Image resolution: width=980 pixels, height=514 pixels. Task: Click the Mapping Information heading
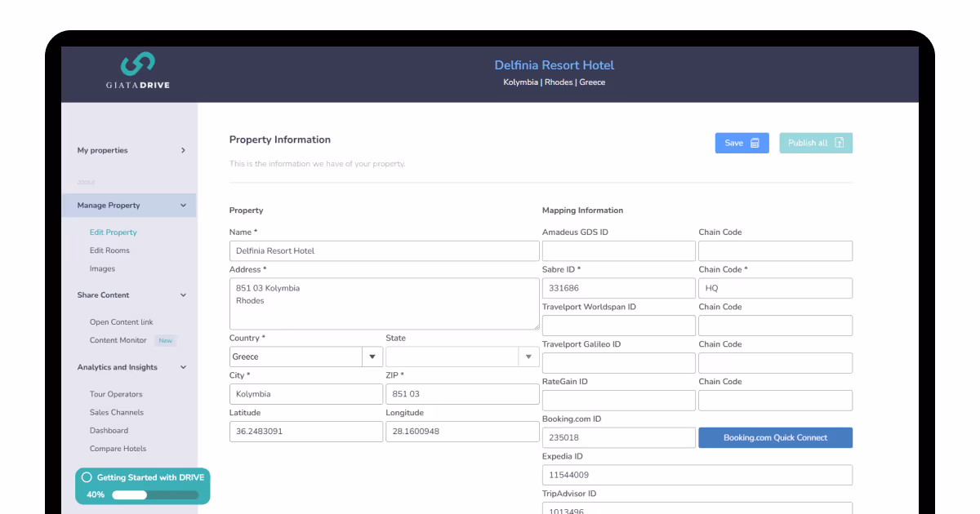(x=582, y=210)
